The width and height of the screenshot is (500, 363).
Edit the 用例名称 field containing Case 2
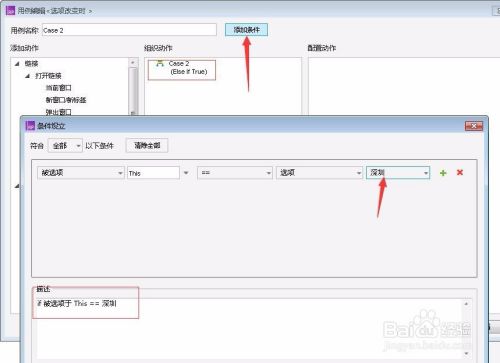[x=129, y=30]
